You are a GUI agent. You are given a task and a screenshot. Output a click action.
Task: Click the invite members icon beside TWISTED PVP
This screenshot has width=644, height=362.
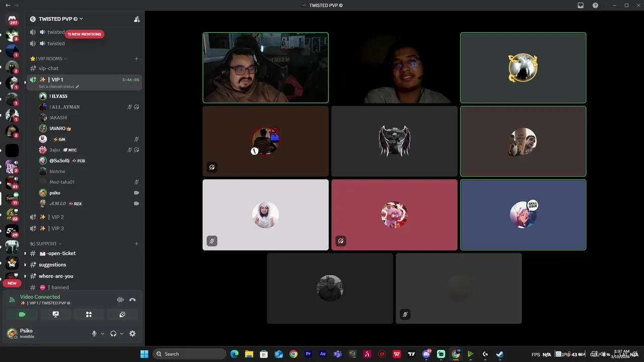click(136, 19)
